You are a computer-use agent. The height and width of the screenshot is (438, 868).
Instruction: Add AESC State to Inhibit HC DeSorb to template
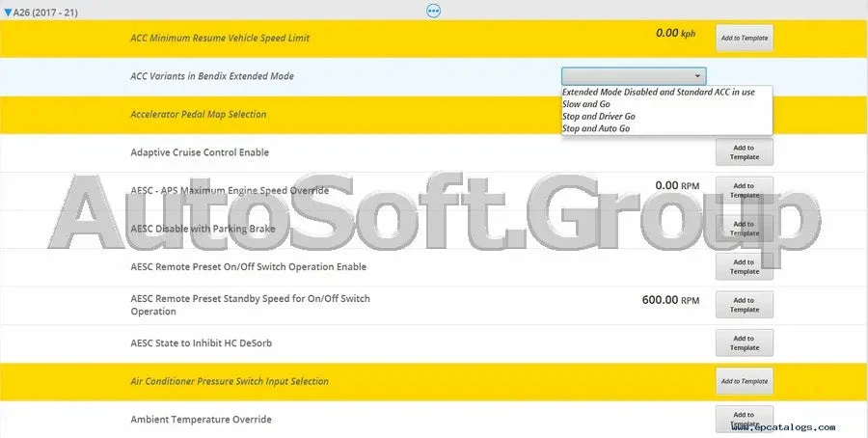pos(744,343)
